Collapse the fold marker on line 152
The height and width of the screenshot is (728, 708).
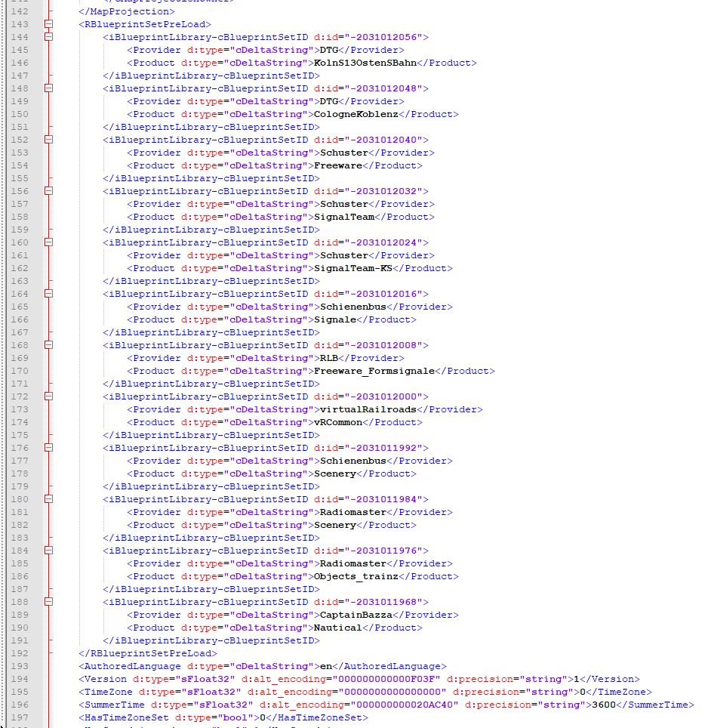pyautogui.click(x=49, y=140)
